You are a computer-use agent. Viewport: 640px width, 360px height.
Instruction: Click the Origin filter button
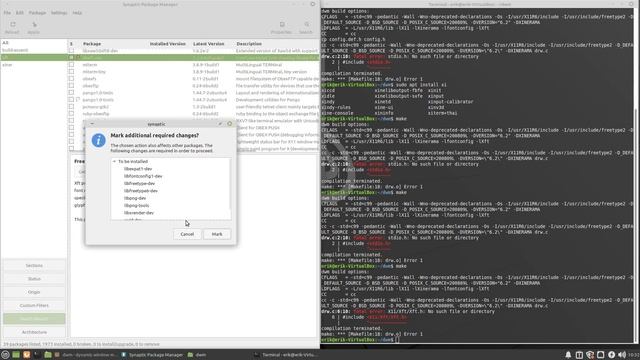[x=34, y=292]
